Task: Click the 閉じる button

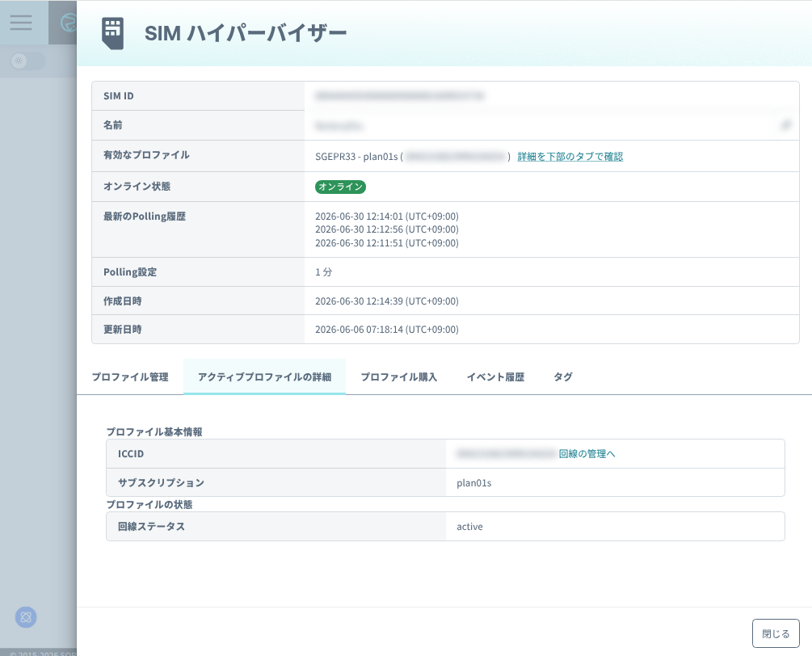Action: pos(776,633)
